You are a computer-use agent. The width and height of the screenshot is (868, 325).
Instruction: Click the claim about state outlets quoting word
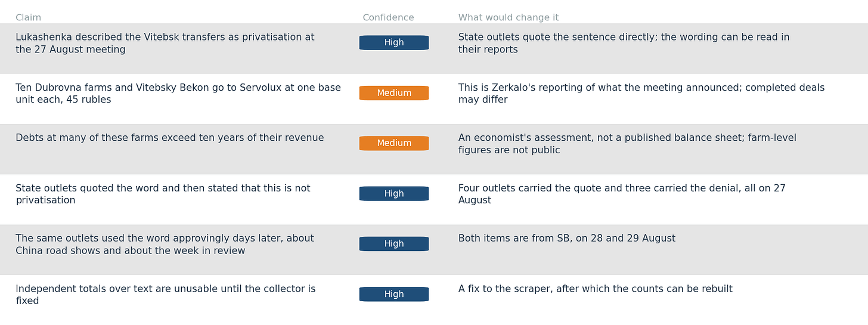click(163, 194)
